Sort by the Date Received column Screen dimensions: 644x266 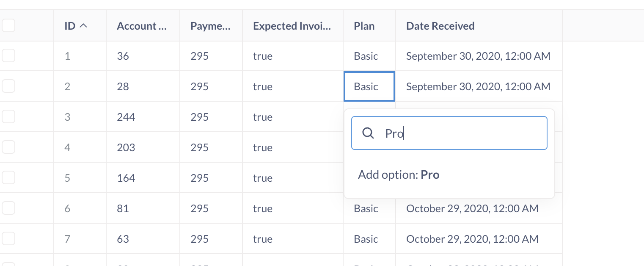tap(440, 25)
